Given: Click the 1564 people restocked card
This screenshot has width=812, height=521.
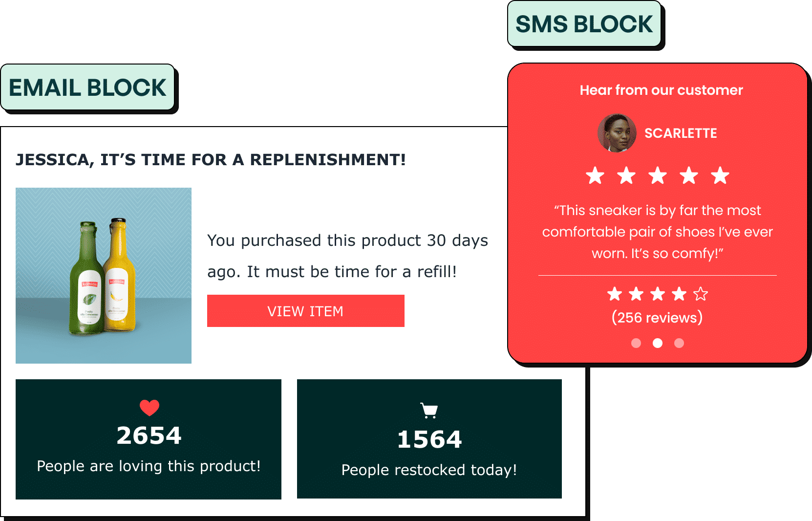Looking at the screenshot, I should (429, 439).
